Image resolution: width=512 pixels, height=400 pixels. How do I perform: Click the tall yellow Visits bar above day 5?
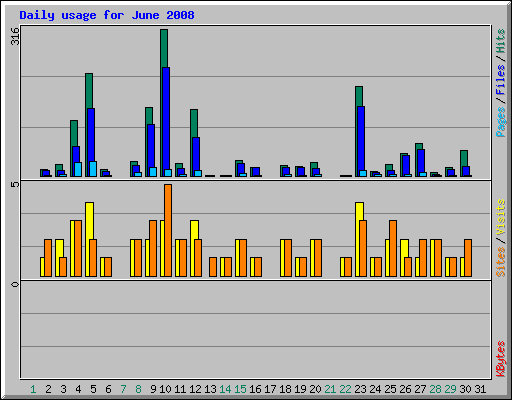[x=89, y=221]
